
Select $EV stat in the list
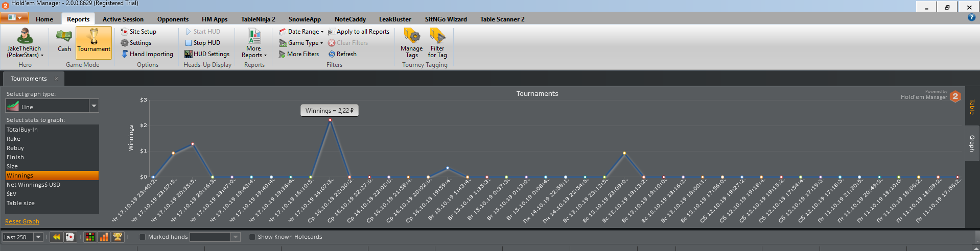click(x=52, y=194)
